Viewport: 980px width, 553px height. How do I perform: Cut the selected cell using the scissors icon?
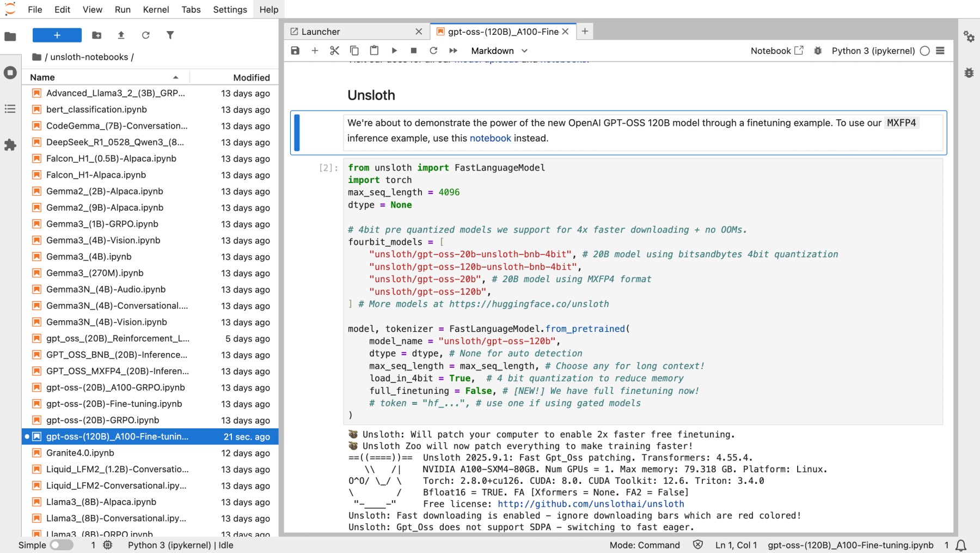334,51
